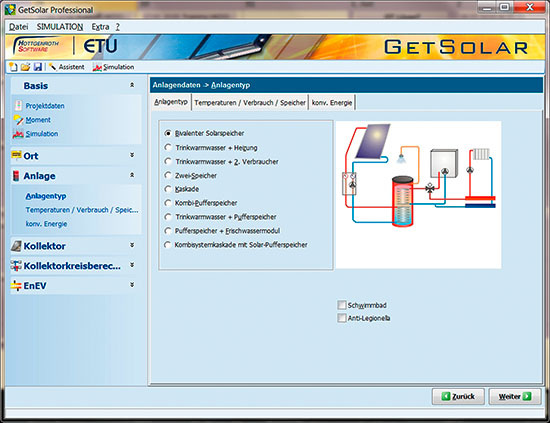Click the green arrow icon on Zurück
550x423 pixels.
446,396
